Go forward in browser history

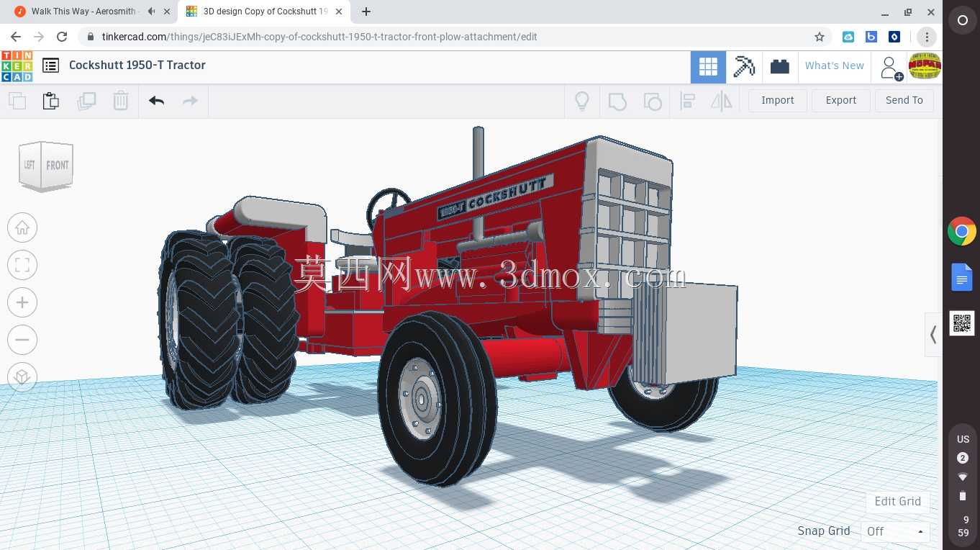tap(39, 37)
